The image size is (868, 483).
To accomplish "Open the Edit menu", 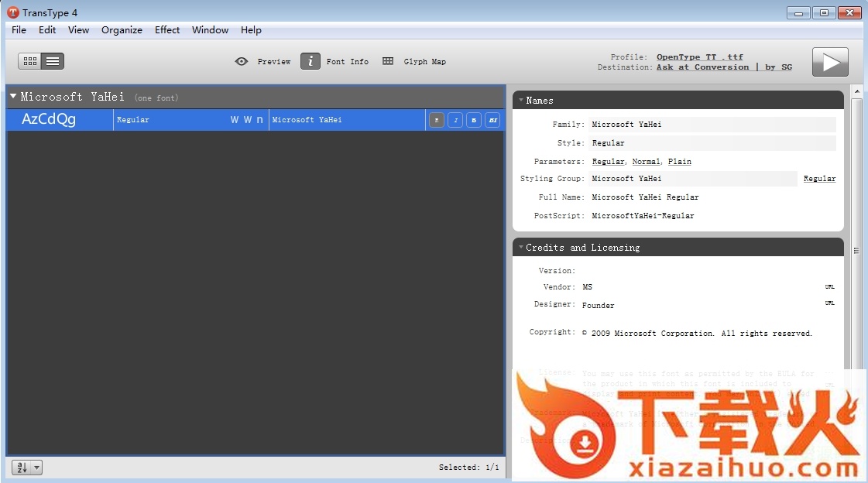I will point(47,30).
